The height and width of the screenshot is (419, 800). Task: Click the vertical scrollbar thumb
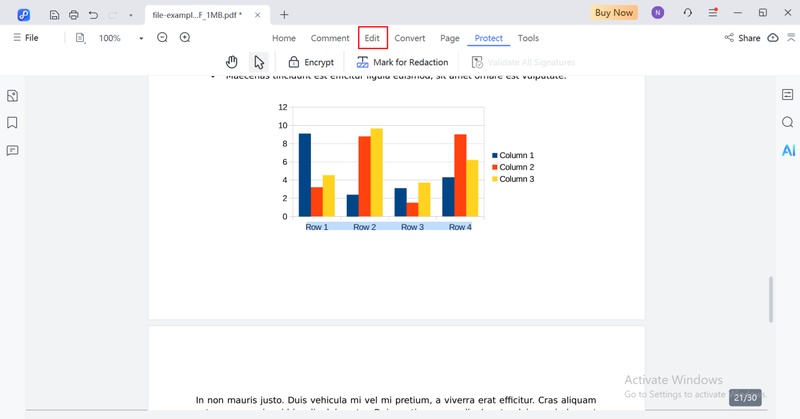[771, 300]
